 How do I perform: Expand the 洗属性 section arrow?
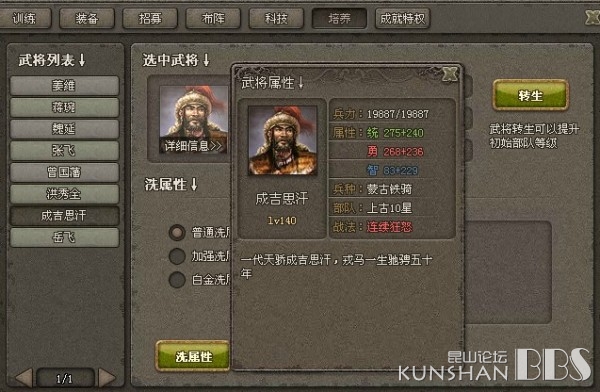click(x=194, y=184)
